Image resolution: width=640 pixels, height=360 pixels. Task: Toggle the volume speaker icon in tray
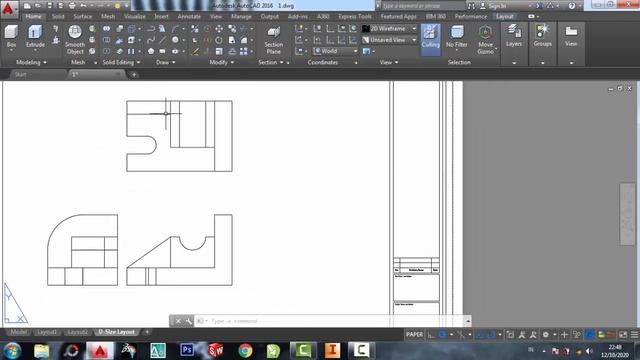click(589, 351)
